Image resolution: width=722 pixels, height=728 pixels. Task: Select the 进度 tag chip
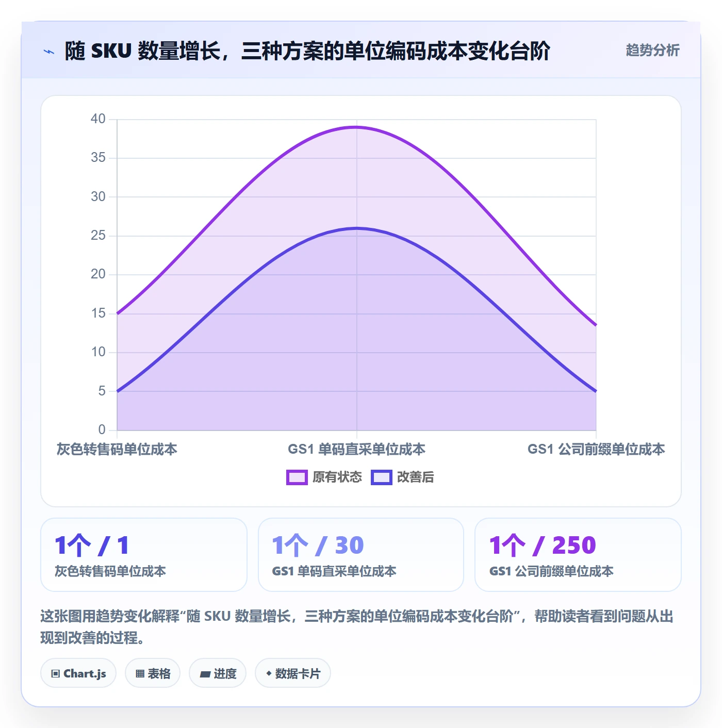pos(218,673)
